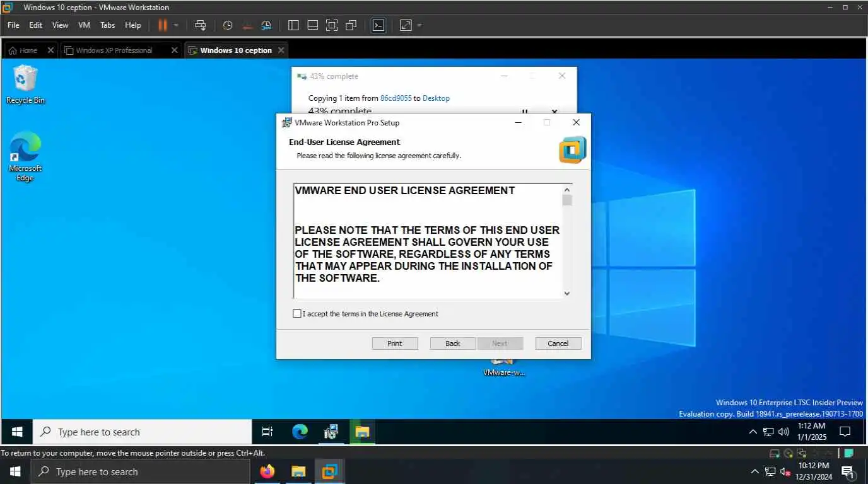The width and height of the screenshot is (868, 484).
Task: Open the View menu
Action: (x=60, y=25)
